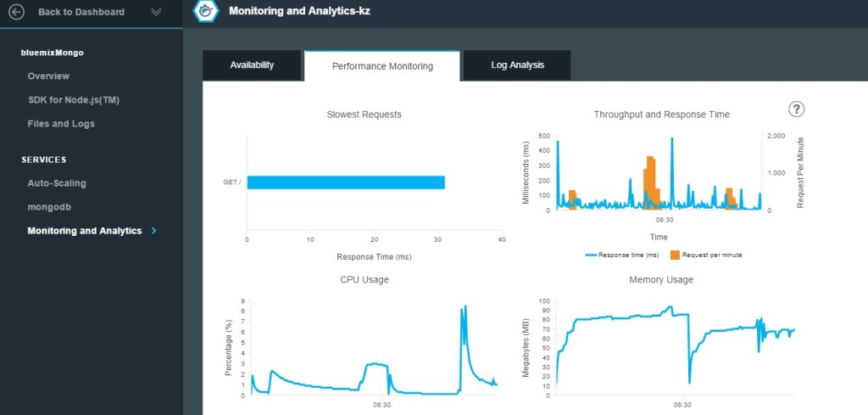This screenshot has height=415, width=868.
Task: Expand the double chevron beside Back to Dashboard
Action: pyautogui.click(x=155, y=12)
